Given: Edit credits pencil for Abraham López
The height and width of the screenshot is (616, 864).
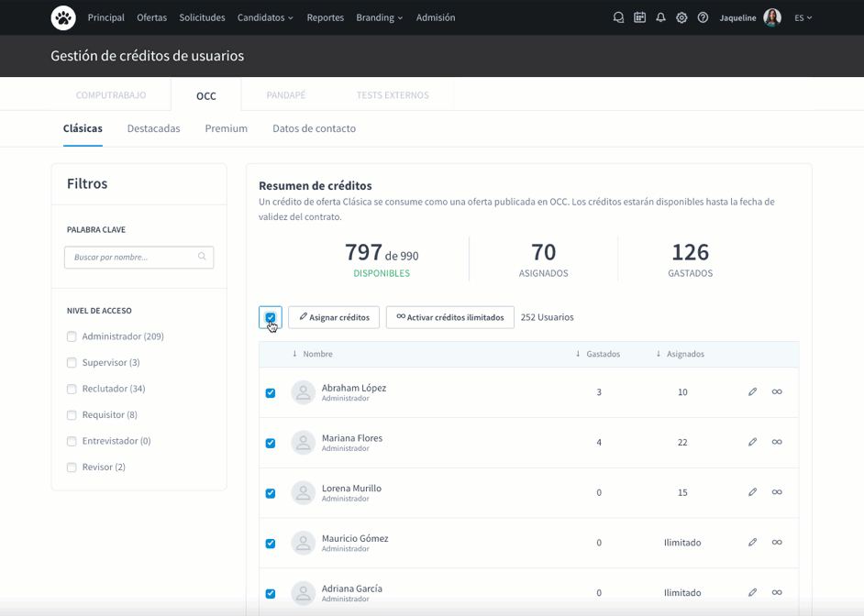Looking at the screenshot, I should coord(752,392).
